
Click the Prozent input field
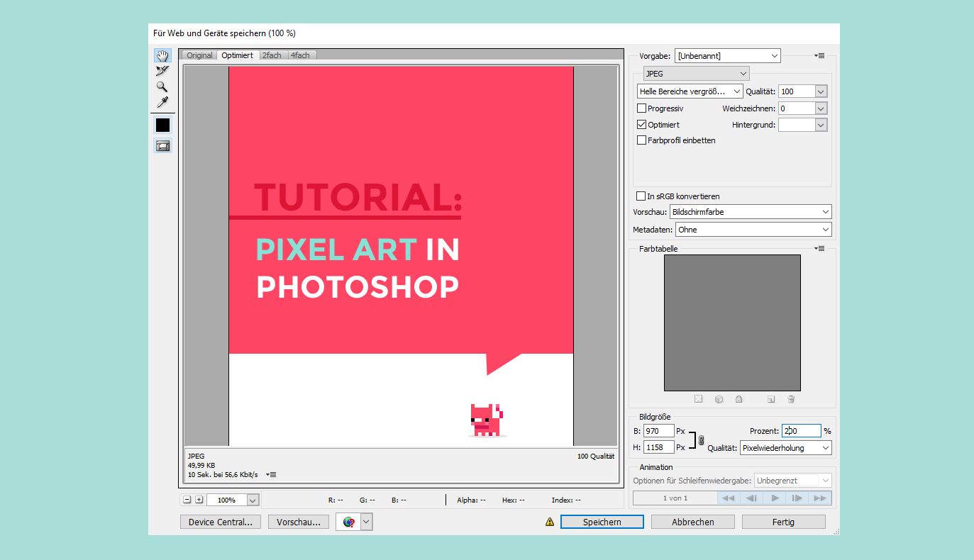[x=802, y=431]
